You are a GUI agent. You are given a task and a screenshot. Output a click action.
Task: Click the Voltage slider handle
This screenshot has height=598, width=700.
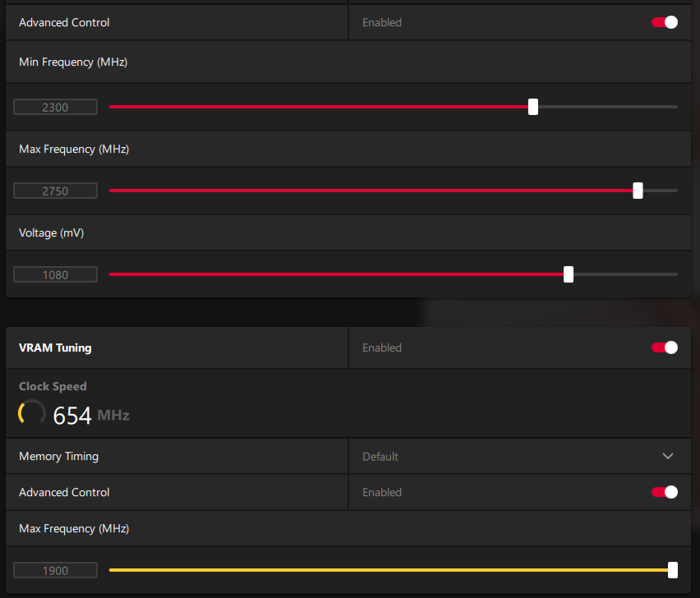(x=569, y=274)
